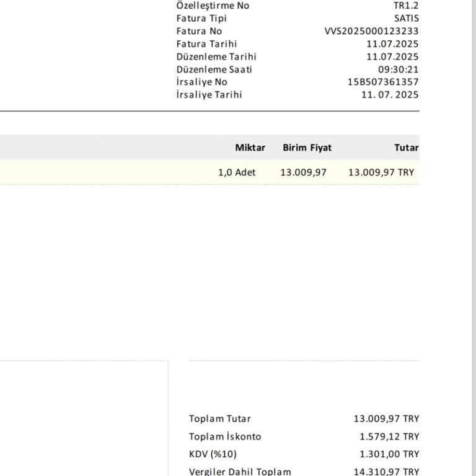Select the Toplam Tutar amount value
The image size is (476, 476).
pyautogui.click(x=386, y=419)
